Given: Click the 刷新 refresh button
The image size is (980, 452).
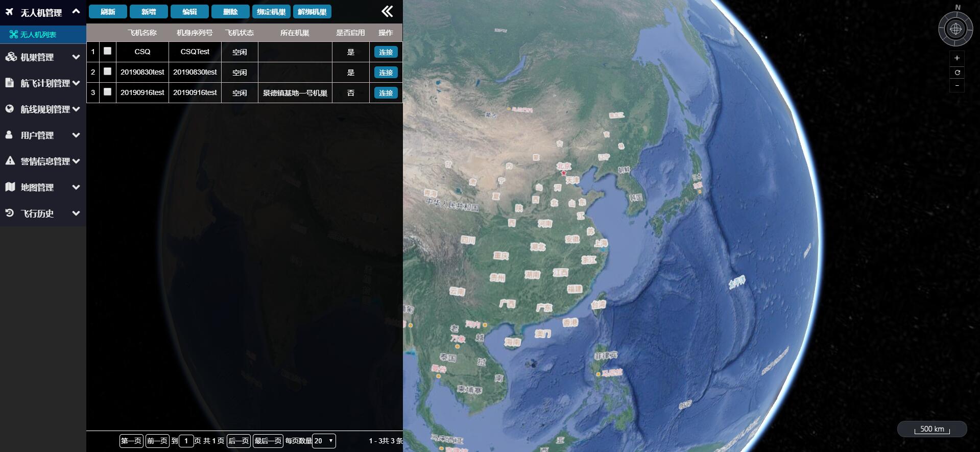Looking at the screenshot, I should tap(108, 11).
